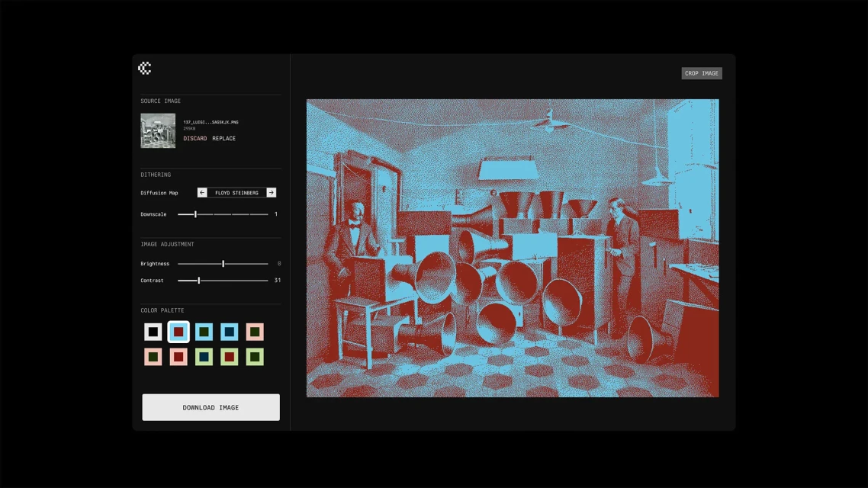Discard the current source image

pos(194,139)
